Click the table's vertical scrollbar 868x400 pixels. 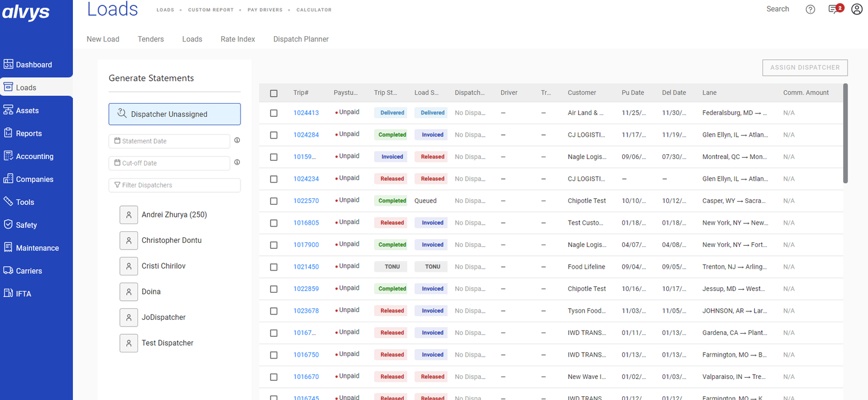(x=846, y=133)
